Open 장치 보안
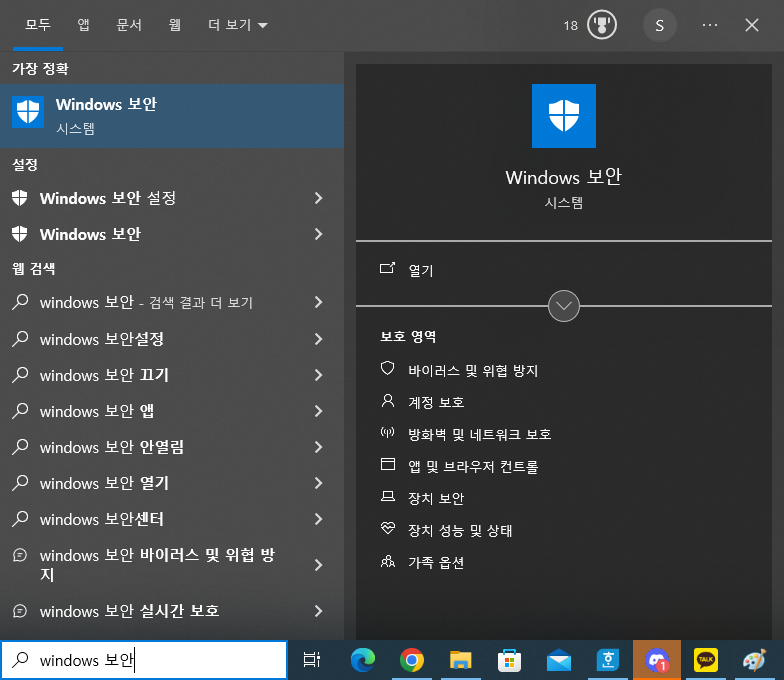Image resolution: width=784 pixels, height=680 pixels. pos(436,498)
